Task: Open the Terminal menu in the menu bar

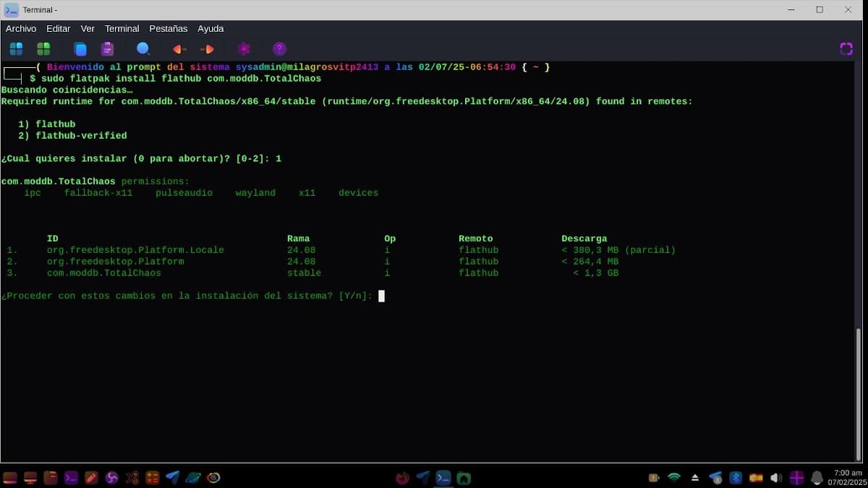Action: point(122,29)
